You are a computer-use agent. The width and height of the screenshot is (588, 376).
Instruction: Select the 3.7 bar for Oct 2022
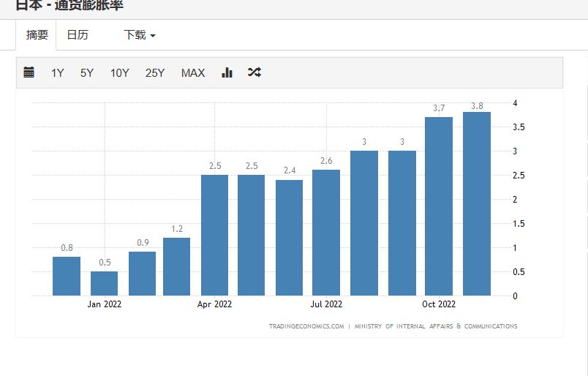tap(439, 206)
